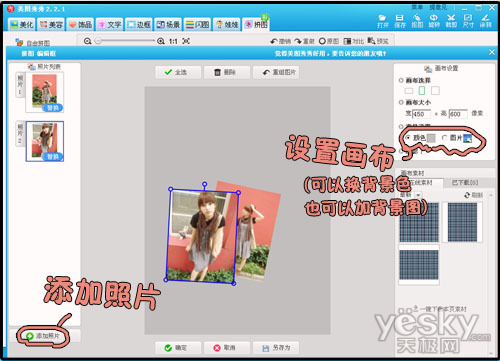Switch to the 拼图 collage tab
This screenshot has height=361, width=500.
256,24
